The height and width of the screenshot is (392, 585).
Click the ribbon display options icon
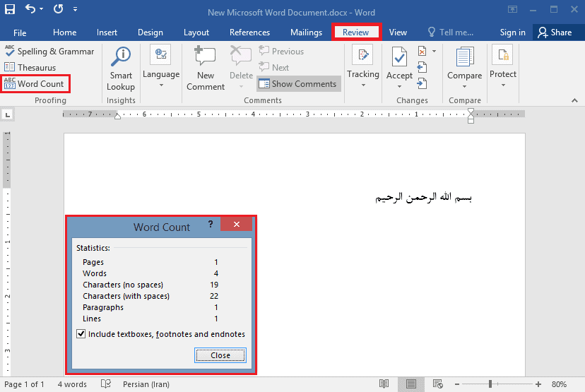(513, 9)
